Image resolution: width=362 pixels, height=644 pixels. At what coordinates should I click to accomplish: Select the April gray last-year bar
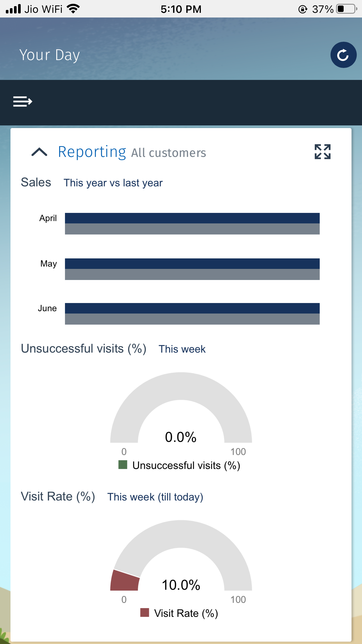point(192,229)
